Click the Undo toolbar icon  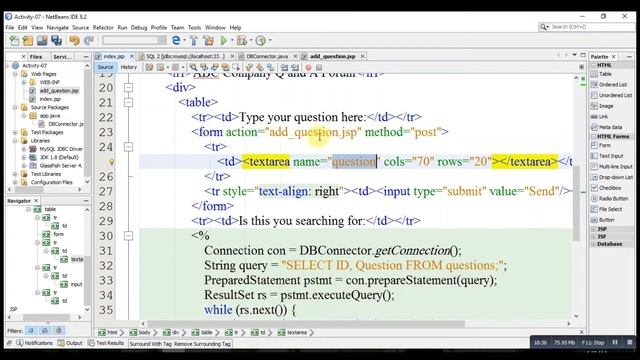[74, 40]
